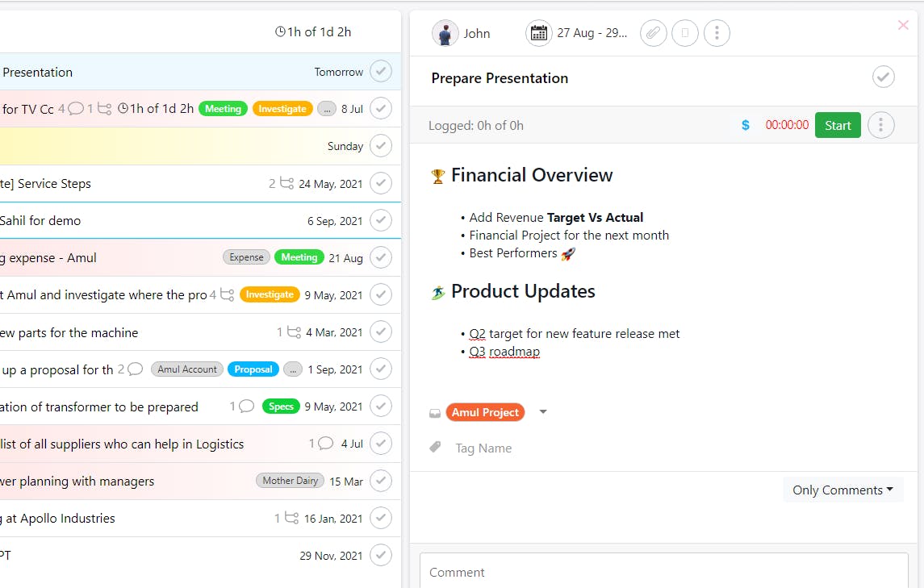Click John assignee name
Image resolution: width=924 pixels, height=588 pixels.
click(477, 34)
